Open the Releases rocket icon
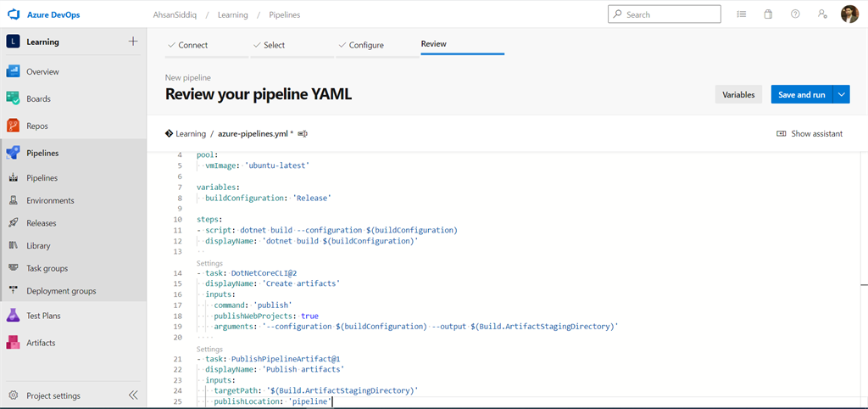 [x=14, y=223]
